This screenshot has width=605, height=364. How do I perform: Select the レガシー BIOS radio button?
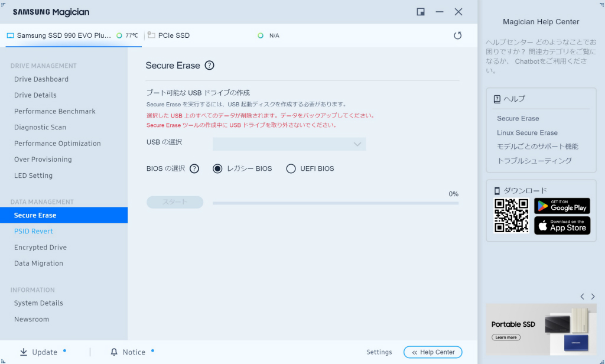pyautogui.click(x=217, y=168)
